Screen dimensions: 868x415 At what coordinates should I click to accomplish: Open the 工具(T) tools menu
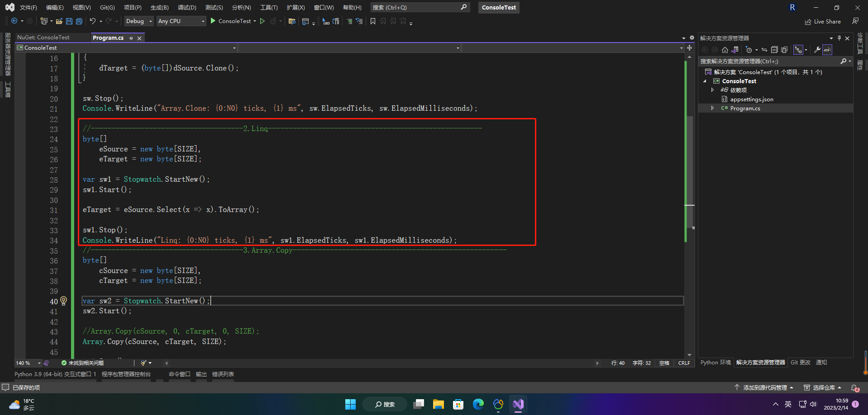pos(269,7)
